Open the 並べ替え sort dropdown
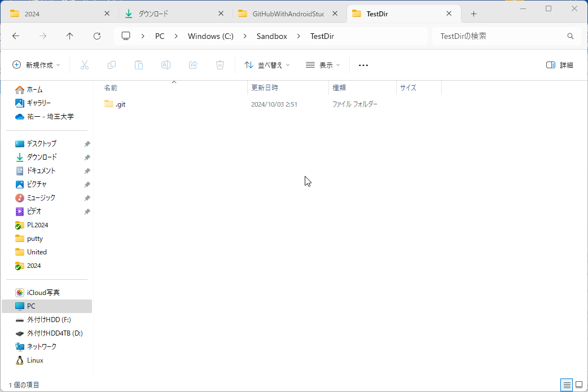Image resolution: width=588 pixels, height=392 pixels. pos(266,65)
